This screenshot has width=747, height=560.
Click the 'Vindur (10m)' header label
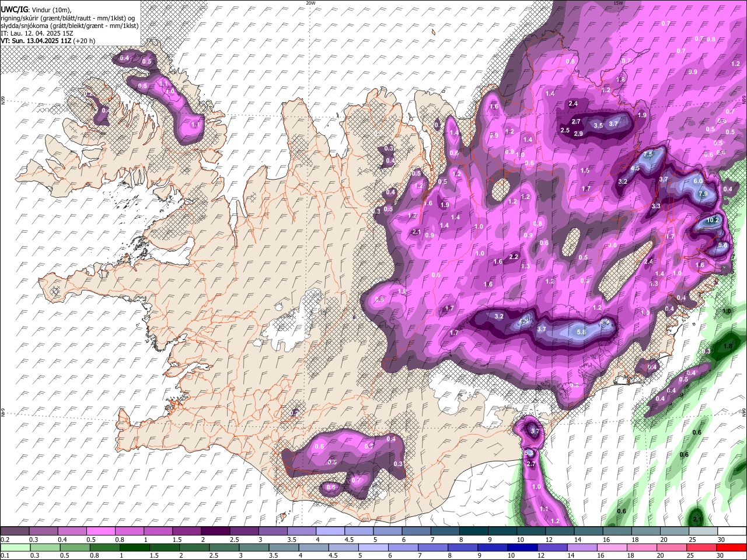coord(51,10)
